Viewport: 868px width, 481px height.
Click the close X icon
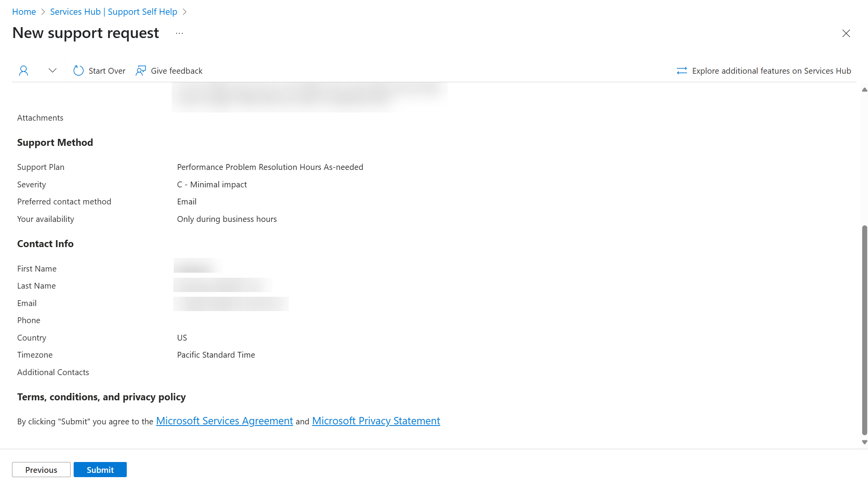[846, 33]
